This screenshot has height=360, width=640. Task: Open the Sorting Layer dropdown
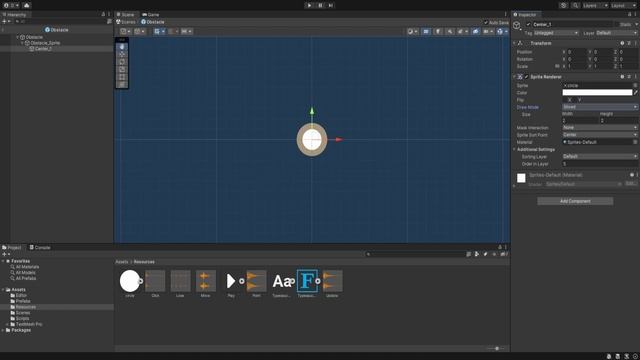click(x=600, y=156)
